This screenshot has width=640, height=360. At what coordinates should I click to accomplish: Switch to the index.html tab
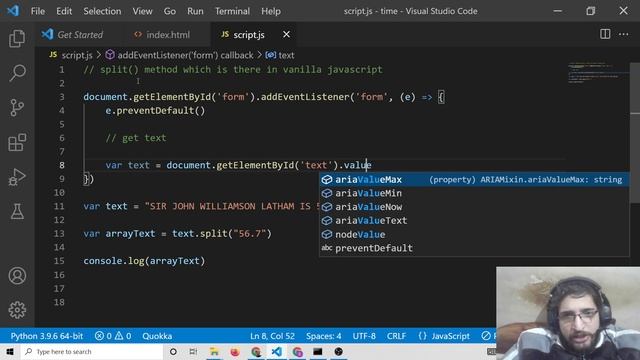pos(167,35)
